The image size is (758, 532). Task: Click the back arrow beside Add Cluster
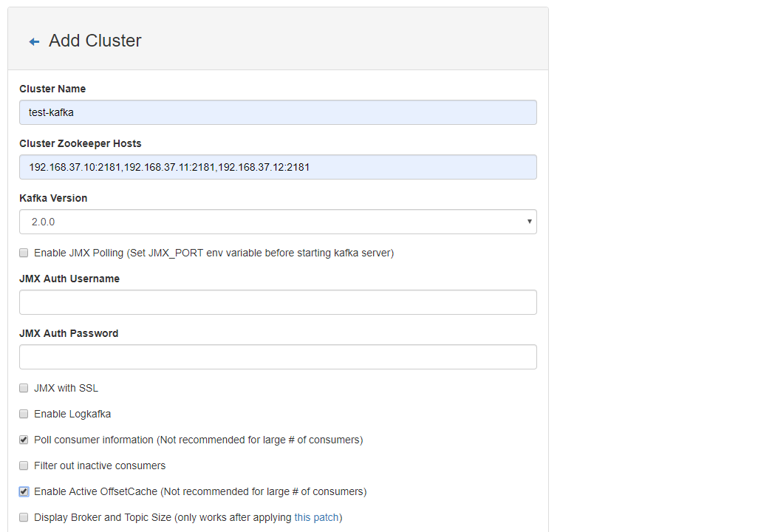(x=34, y=42)
